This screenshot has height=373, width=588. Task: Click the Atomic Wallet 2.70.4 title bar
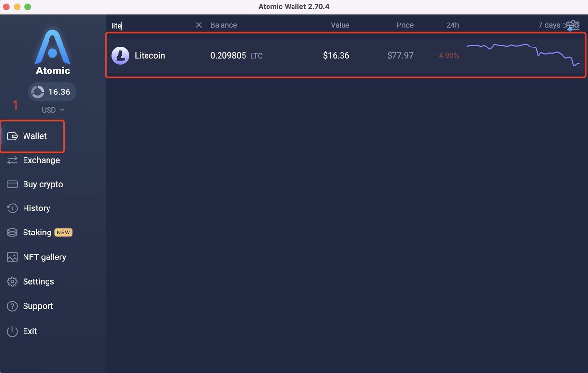[294, 7]
